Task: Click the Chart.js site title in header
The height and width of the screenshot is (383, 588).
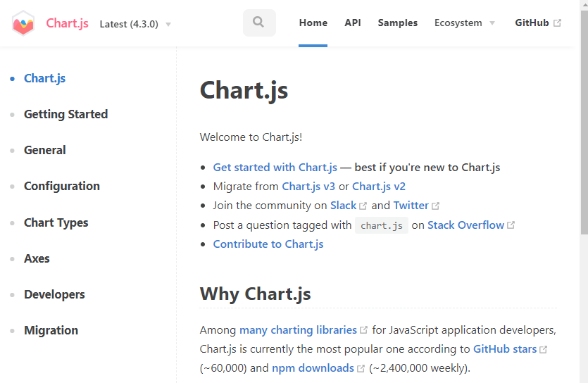Action: click(x=67, y=23)
